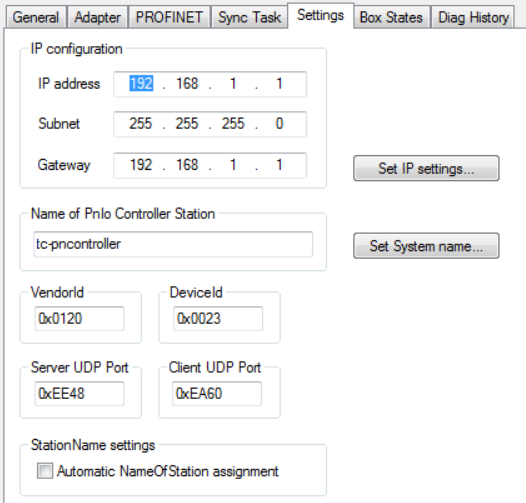The image size is (526, 503).
Task: Click the IP address label
Action: coord(69,84)
